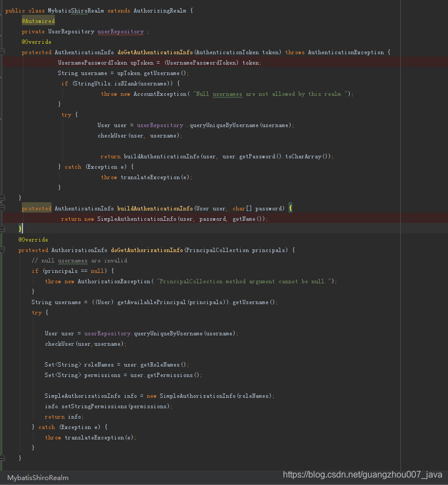Click AuthenticationException in the throws clause

[346, 52]
